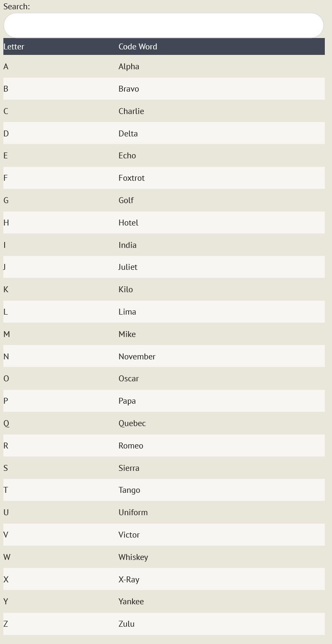Select the Juliet code word

point(128,267)
